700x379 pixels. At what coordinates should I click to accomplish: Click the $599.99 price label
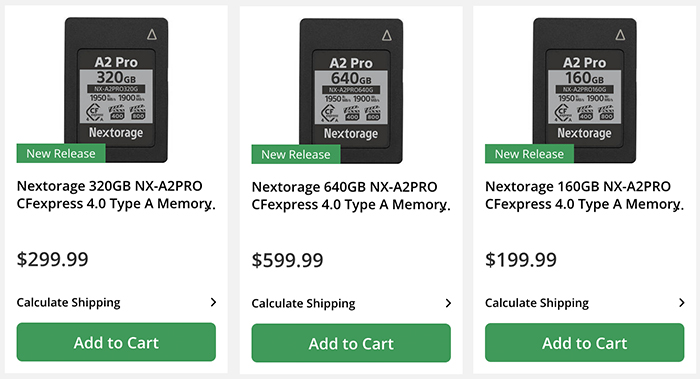click(288, 260)
